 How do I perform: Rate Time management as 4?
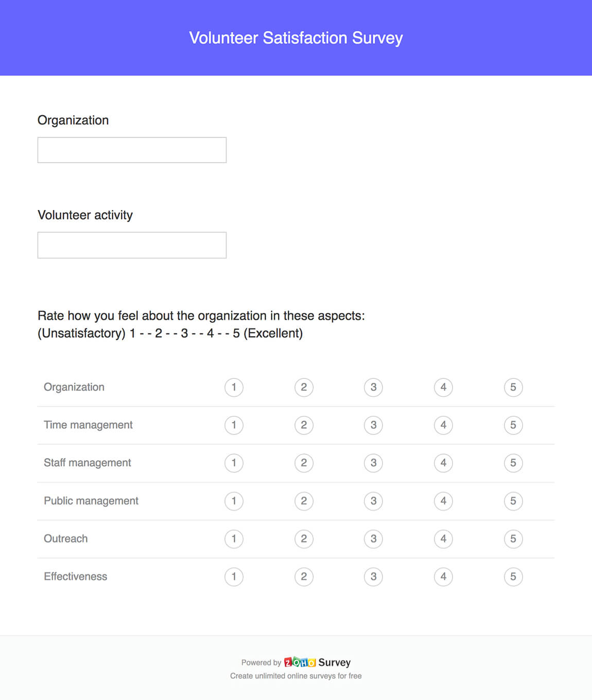tap(443, 425)
